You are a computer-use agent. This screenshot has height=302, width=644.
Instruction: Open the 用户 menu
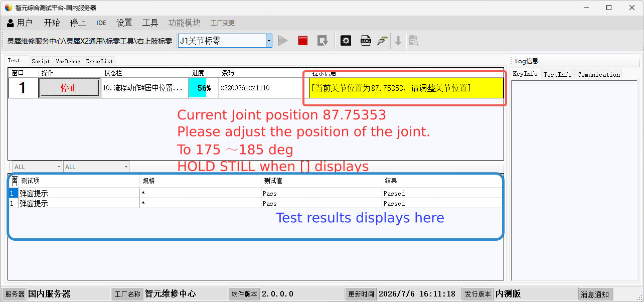[x=20, y=23]
